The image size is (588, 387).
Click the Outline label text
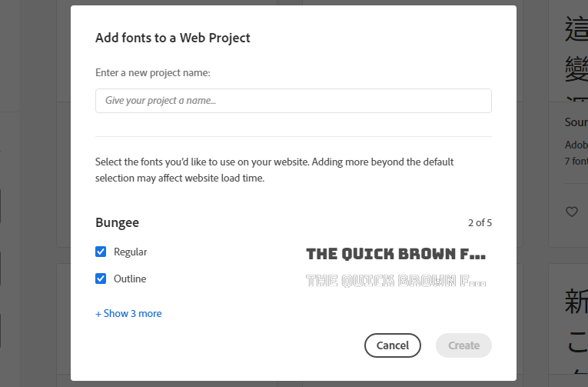130,279
